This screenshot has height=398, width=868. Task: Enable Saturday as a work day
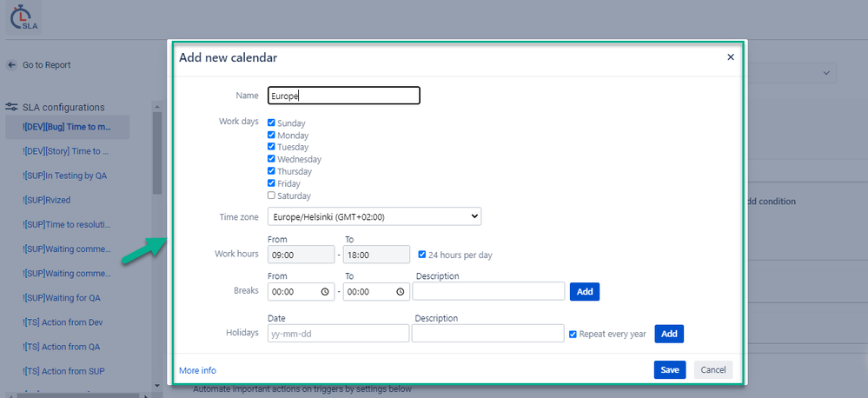(271, 196)
